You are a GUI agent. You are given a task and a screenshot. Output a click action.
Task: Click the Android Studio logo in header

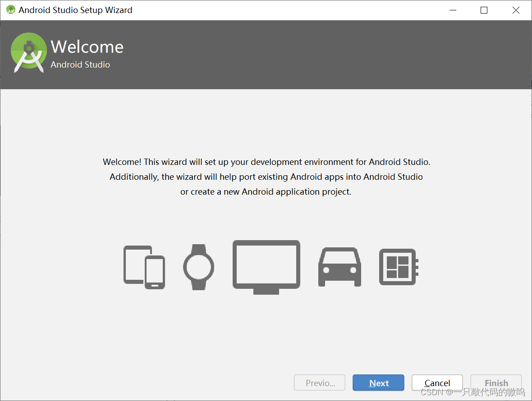(29, 53)
